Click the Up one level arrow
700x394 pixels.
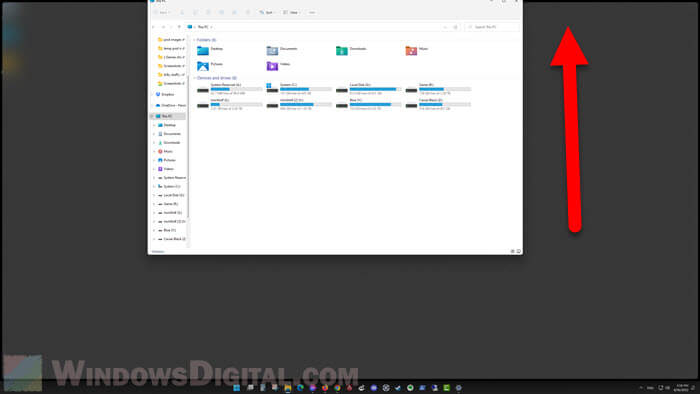pos(179,27)
